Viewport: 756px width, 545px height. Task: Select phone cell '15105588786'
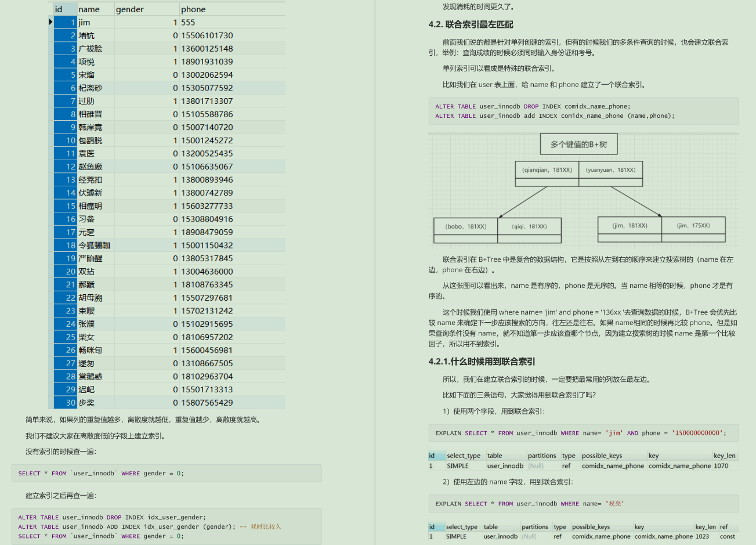(207, 114)
